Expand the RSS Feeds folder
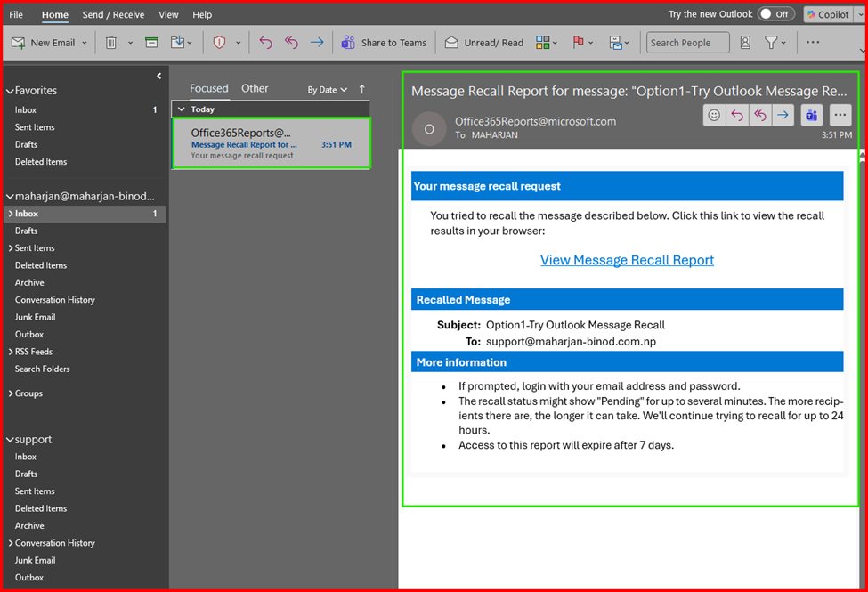 10,352
